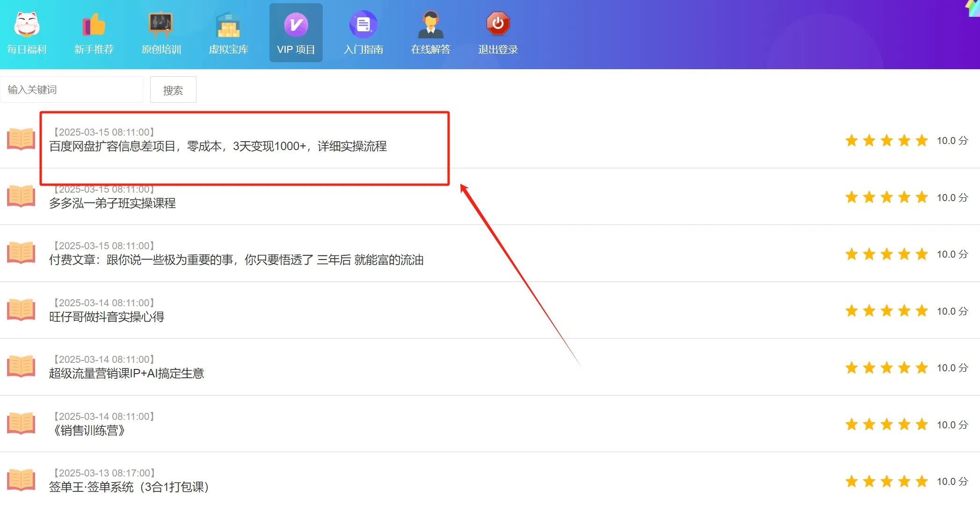Screen dimensions: 980x512
Task: Click book icon beside 旺仔哥做抖音实操心得
Action: [x=21, y=310]
